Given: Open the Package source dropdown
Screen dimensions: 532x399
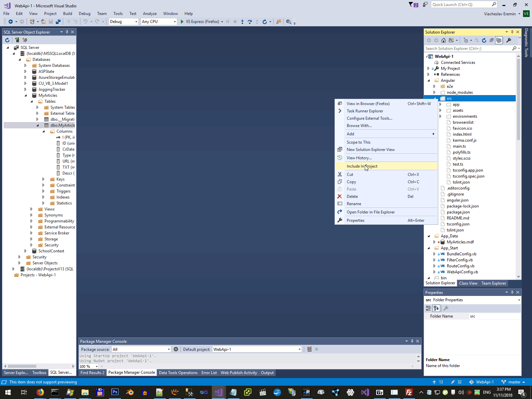Looking at the screenshot, I should coord(141,349).
